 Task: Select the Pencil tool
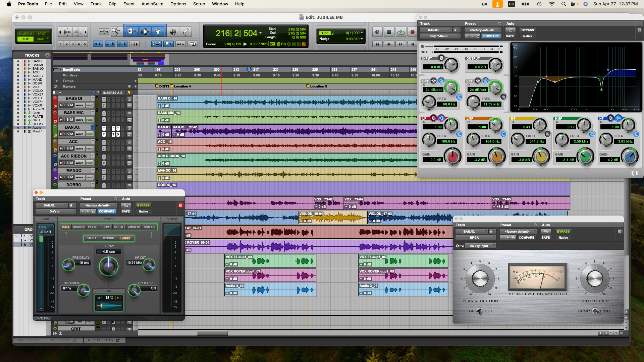(x=185, y=32)
